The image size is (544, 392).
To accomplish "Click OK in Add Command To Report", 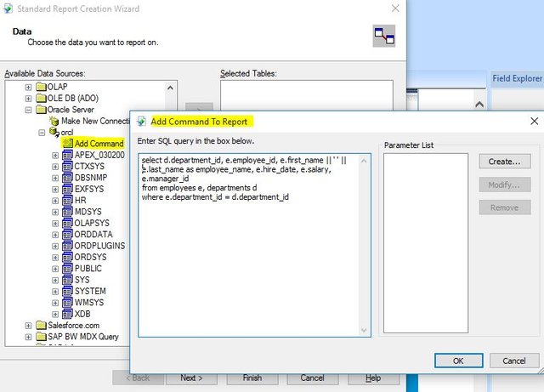I will [x=458, y=361].
